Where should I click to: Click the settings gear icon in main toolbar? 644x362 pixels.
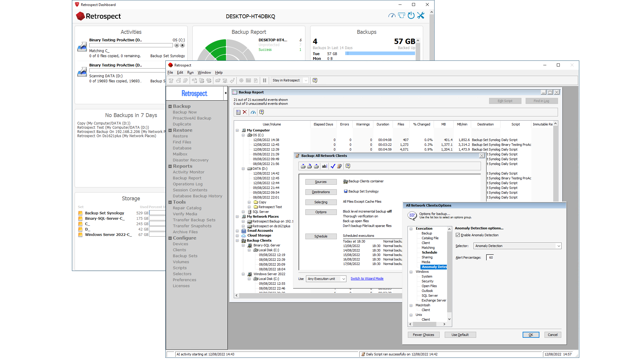tap(241, 80)
